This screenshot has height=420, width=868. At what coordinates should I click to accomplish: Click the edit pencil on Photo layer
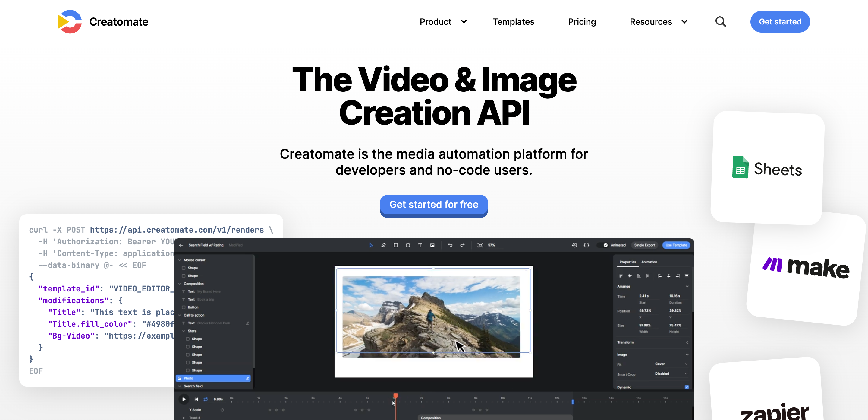[x=247, y=378]
